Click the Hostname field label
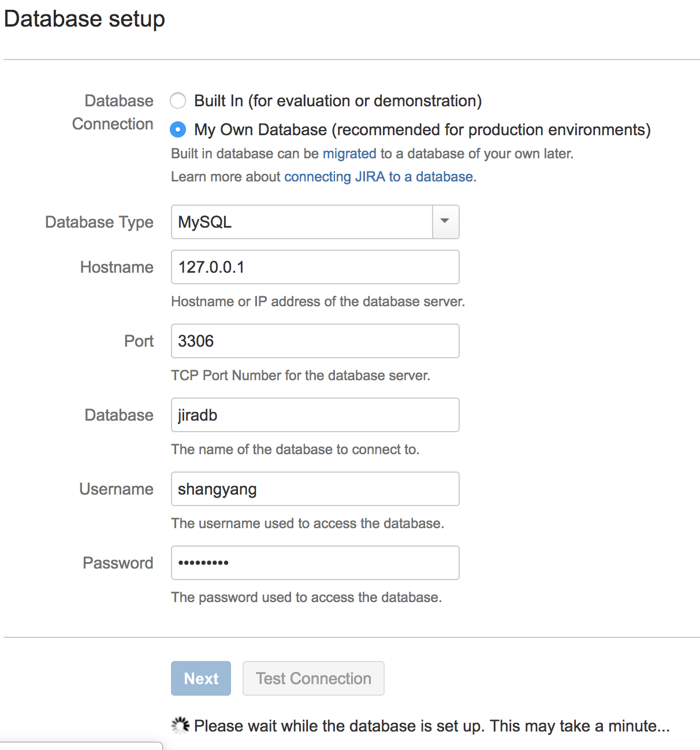 coord(117,268)
